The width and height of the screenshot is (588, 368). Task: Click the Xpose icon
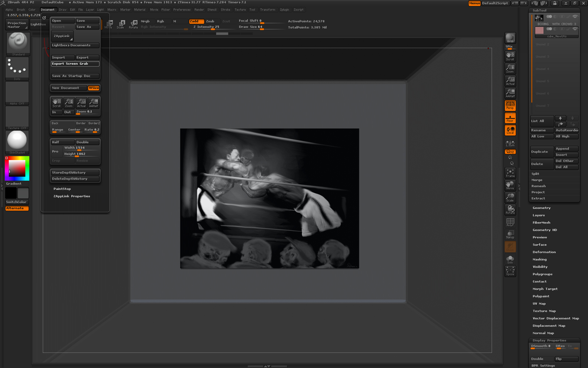pos(510,271)
